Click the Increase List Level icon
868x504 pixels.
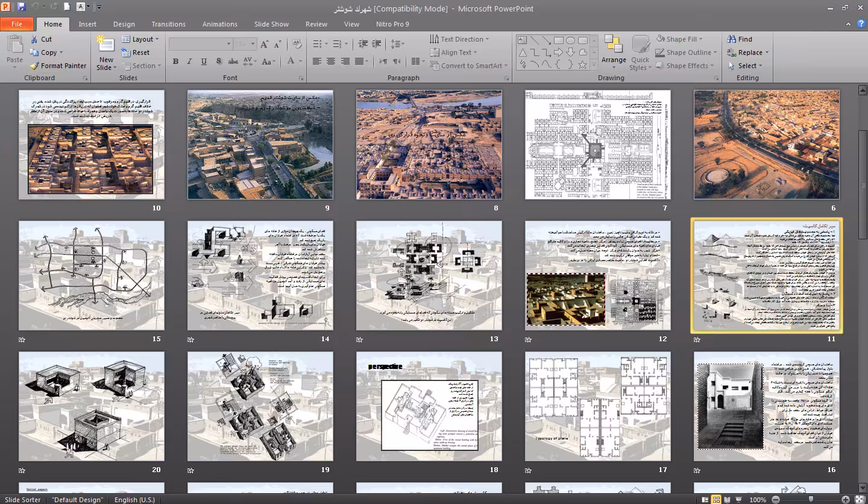point(377,44)
